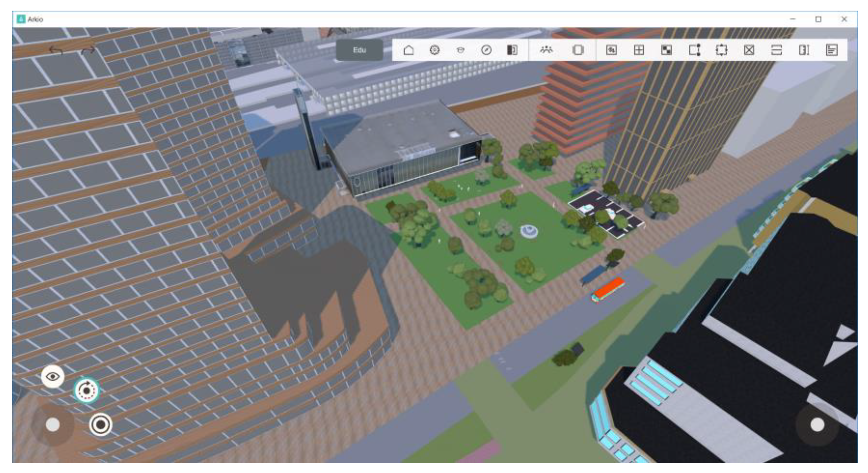868x473 pixels.
Task: Select the square with edge handle icon
Action: point(694,50)
